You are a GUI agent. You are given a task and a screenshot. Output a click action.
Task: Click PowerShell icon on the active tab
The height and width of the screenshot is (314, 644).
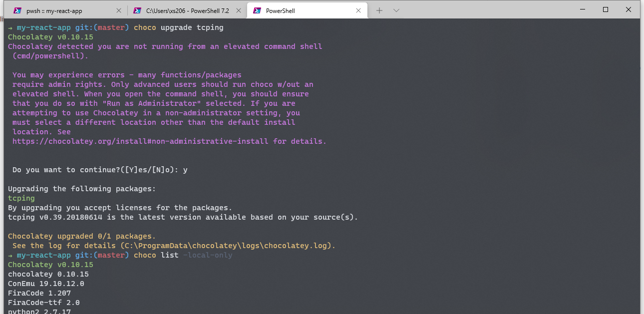coord(258,10)
